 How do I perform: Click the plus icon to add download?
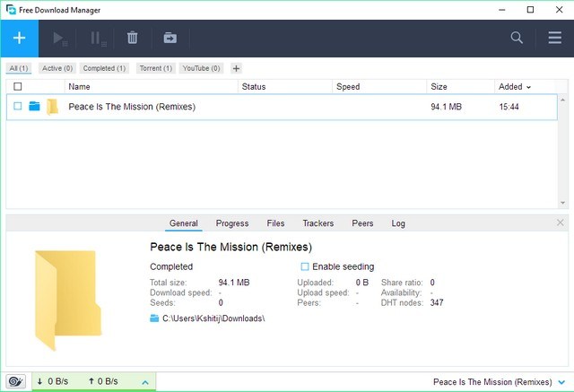tap(20, 39)
